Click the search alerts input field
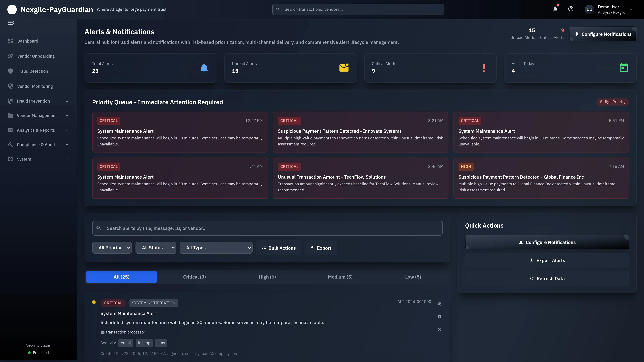The height and width of the screenshot is (362, 644). coord(267,228)
